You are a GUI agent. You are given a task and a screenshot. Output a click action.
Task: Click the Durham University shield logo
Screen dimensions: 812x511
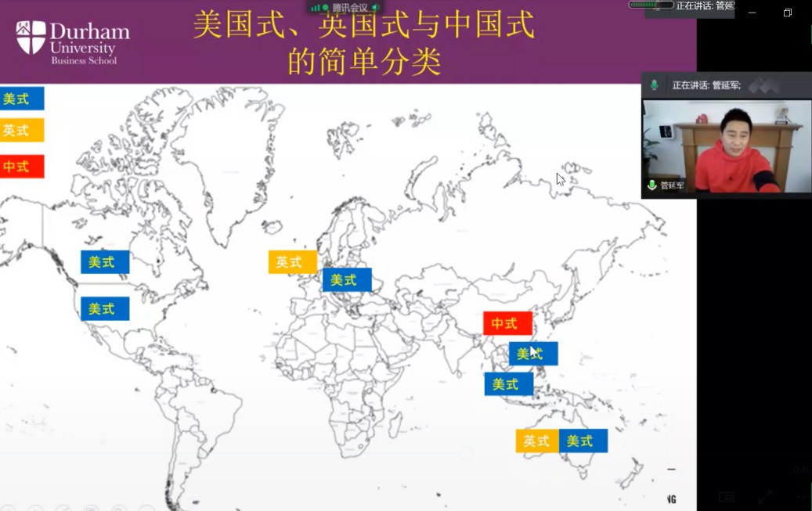tap(31, 38)
